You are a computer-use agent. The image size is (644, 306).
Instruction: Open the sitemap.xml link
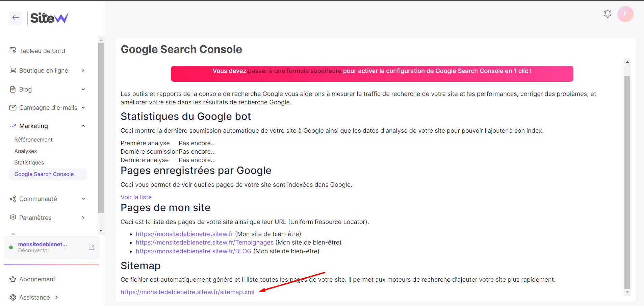pyautogui.click(x=187, y=292)
